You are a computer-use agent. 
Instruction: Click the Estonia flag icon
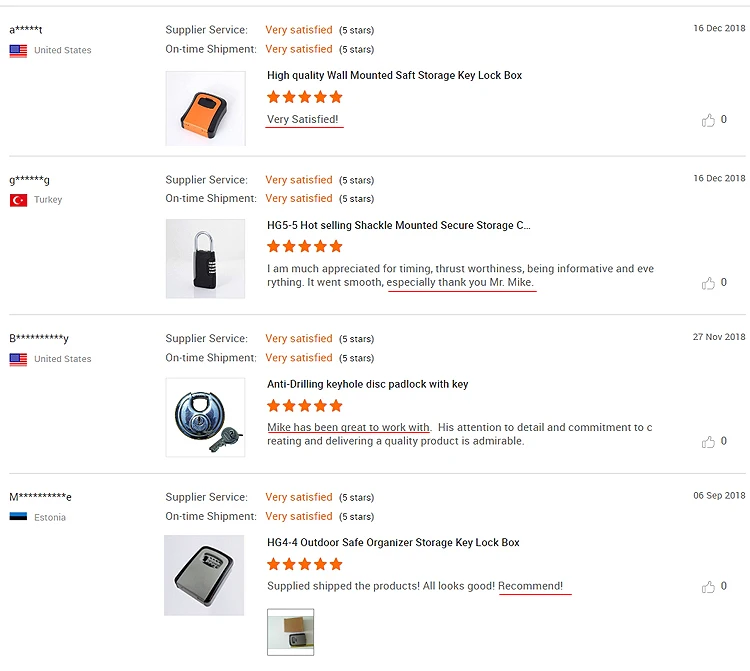coord(18,517)
